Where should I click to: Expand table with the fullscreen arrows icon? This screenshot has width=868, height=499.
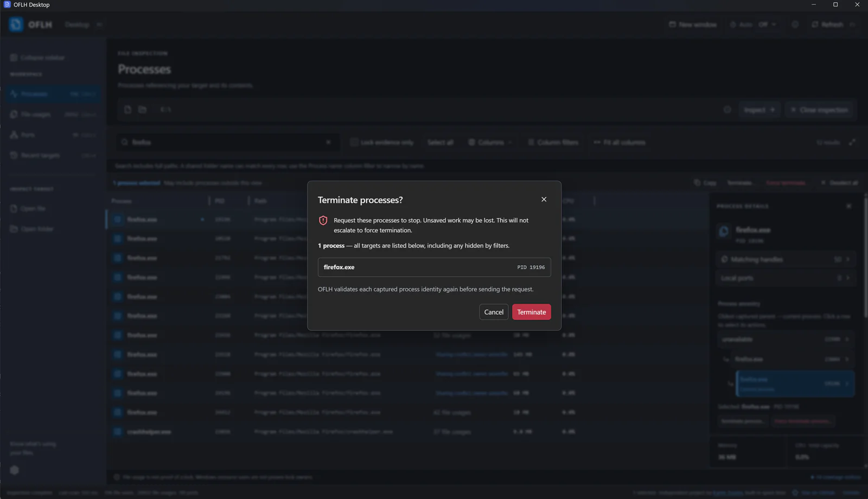point(852,142)
